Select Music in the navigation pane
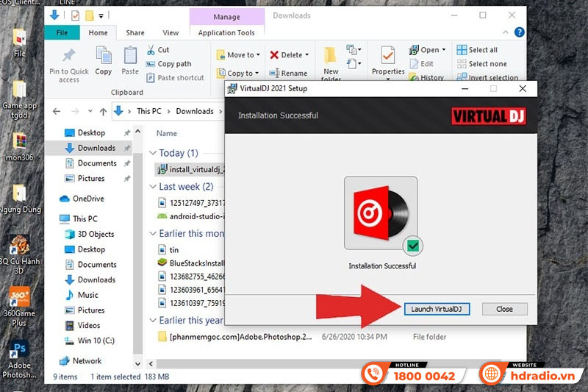The height and width of the screenshot is (392, 588). coord(87,295)
